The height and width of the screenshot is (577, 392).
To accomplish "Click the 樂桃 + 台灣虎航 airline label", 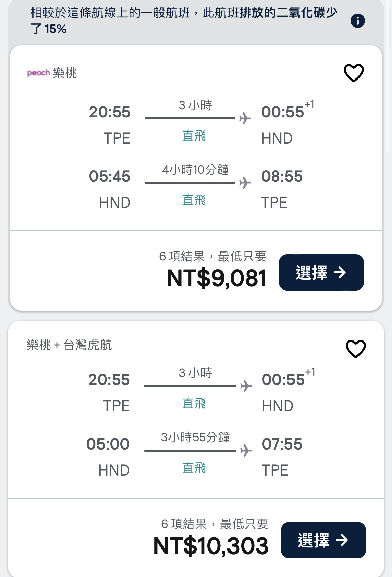I will 69,345.
